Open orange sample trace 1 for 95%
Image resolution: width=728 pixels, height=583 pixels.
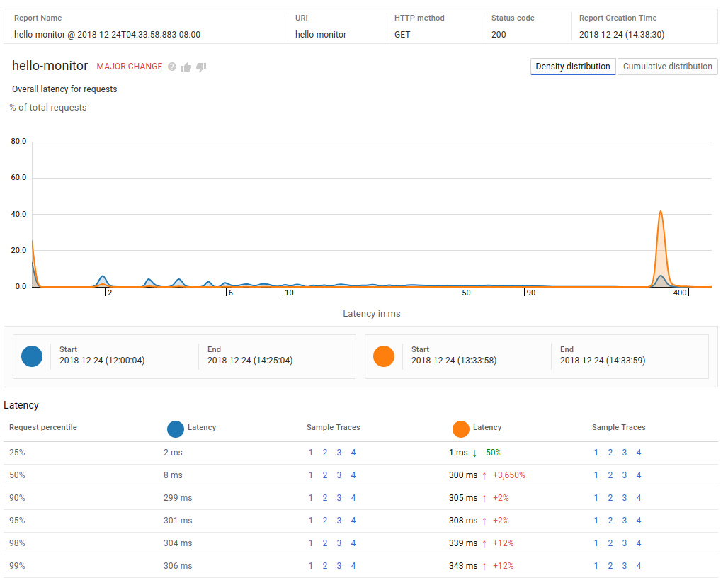(x=596, y=521)
